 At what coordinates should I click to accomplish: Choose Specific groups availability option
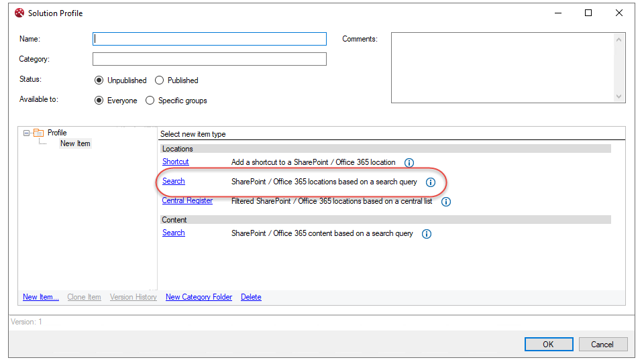pos(150,101)
